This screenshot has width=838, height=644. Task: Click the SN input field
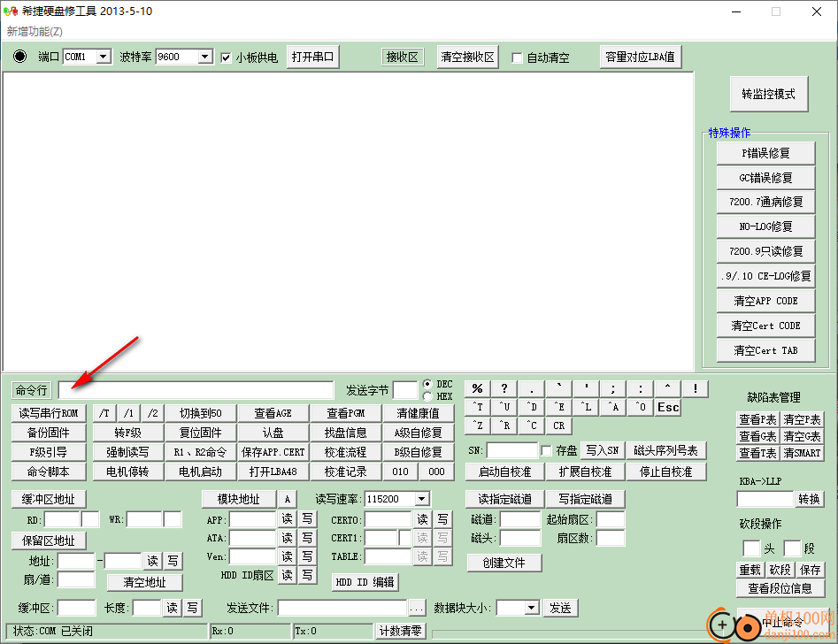click(512, 450)
